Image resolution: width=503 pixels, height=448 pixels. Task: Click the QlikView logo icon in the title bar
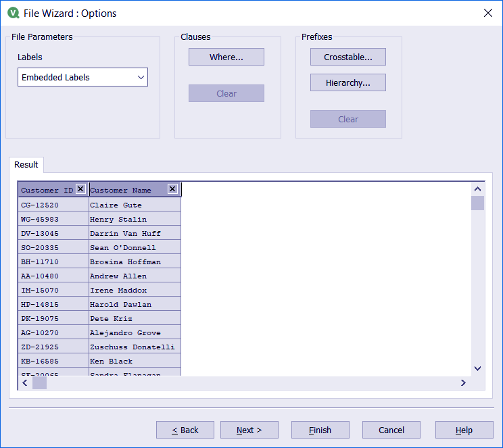point(13,13)
